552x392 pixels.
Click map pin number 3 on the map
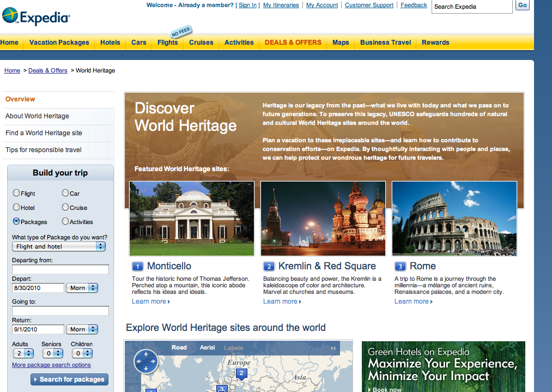(222, 389)
